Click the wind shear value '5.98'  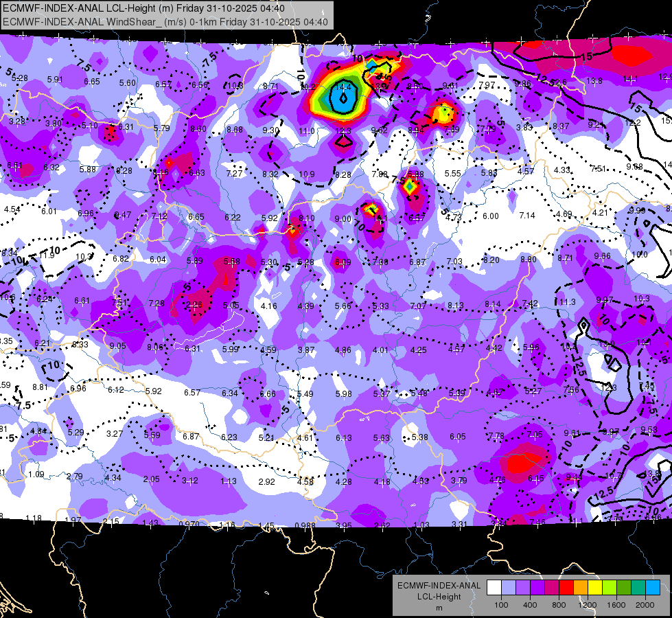[x=344, y=393]
